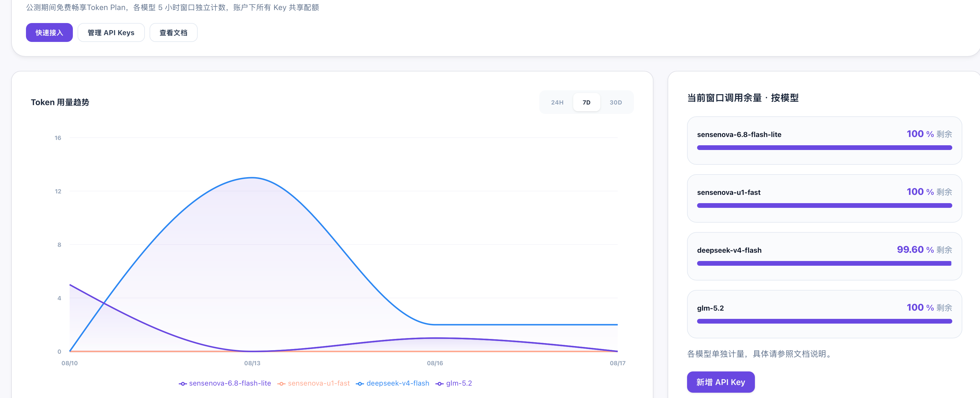Click the 8 y-axis label
Image resolution: width=980 pixels, height=398 pixels.
pos(59,244)
